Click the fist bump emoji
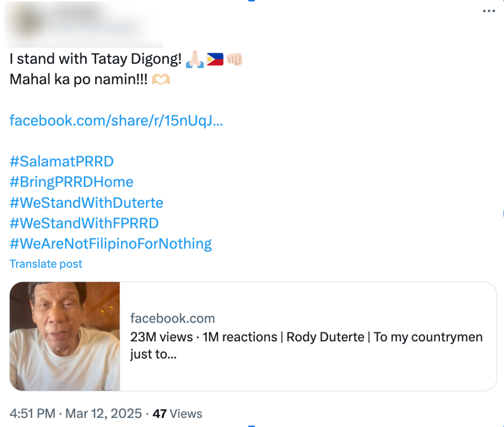Screen dimensions: 504x427 234,59
